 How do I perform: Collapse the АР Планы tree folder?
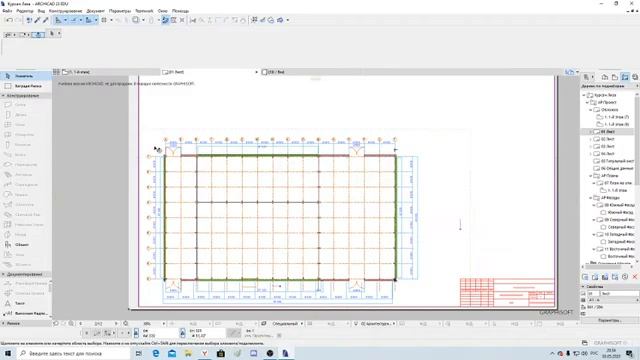[591, 176]
